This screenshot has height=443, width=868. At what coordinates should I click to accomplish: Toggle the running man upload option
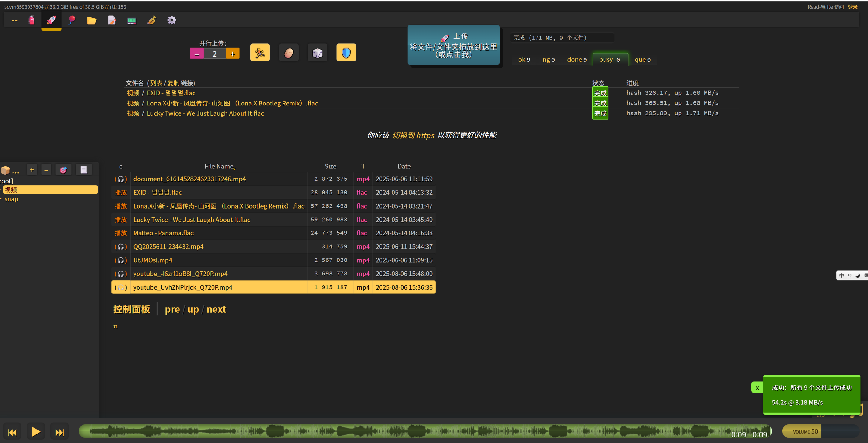[260, 53]
